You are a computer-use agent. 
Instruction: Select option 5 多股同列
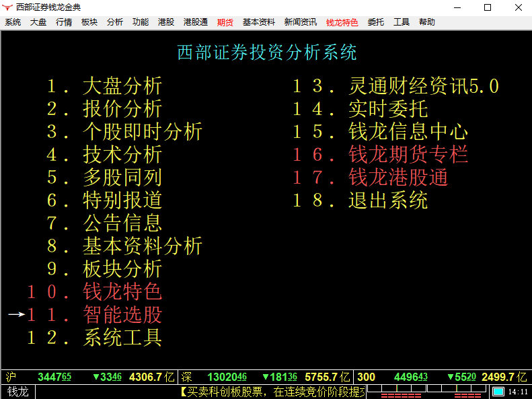[x=104, y=177]
